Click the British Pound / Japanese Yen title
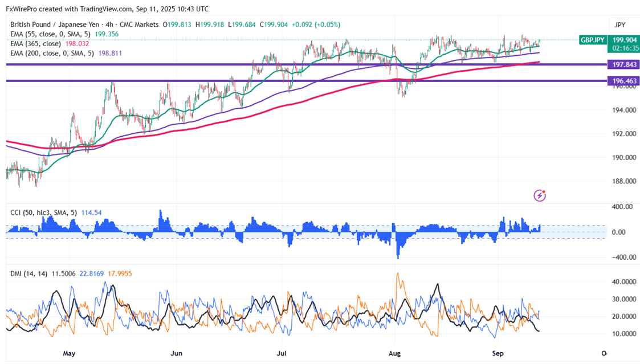This screenshot has width=640, height=364. pos(55,24)
